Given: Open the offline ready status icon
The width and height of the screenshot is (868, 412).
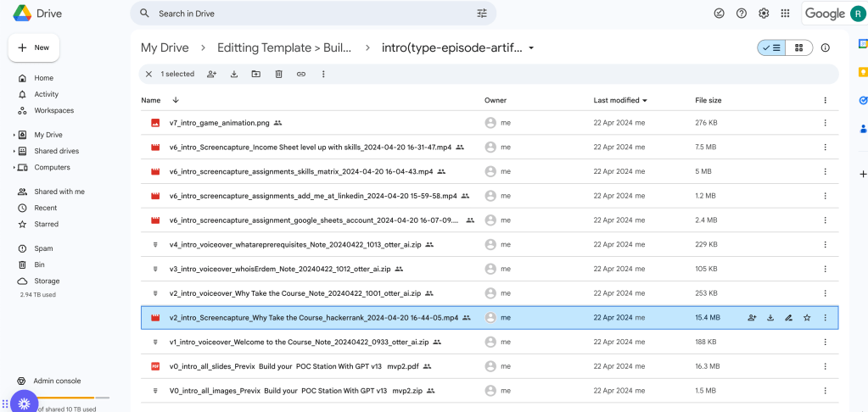Looking at the screenshot, I should (x=719, y=14).
